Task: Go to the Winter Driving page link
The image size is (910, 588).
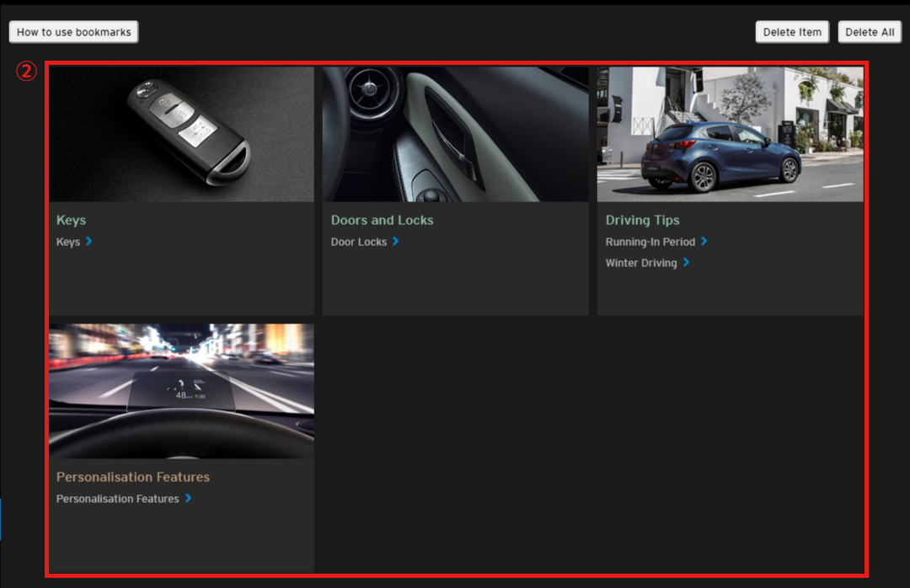Action: [x=640, y=264]
